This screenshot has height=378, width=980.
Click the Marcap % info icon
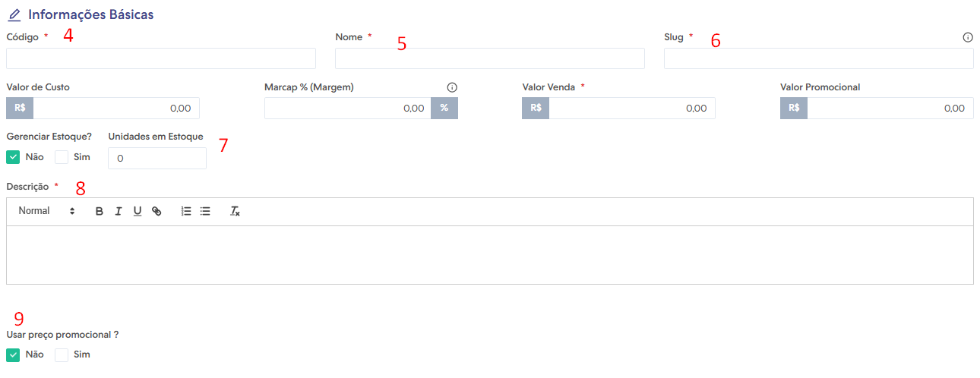(x=452, y=87)
